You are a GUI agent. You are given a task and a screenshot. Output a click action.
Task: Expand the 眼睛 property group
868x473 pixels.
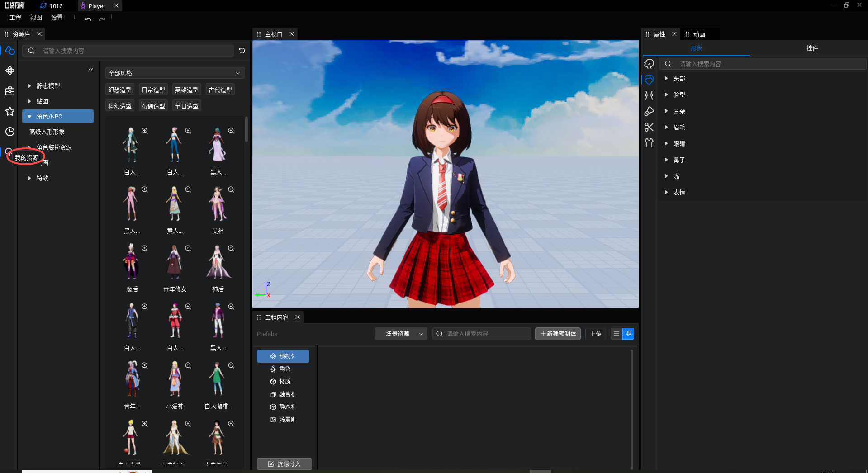pyautogui.click(x=666, y=143)
